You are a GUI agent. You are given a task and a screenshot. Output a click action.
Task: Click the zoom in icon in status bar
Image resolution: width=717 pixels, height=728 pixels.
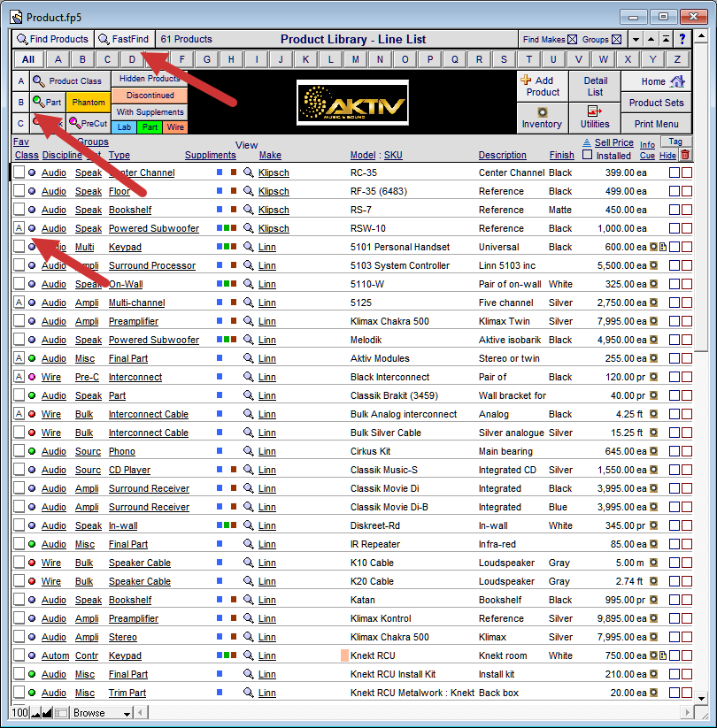click(47, 713)
